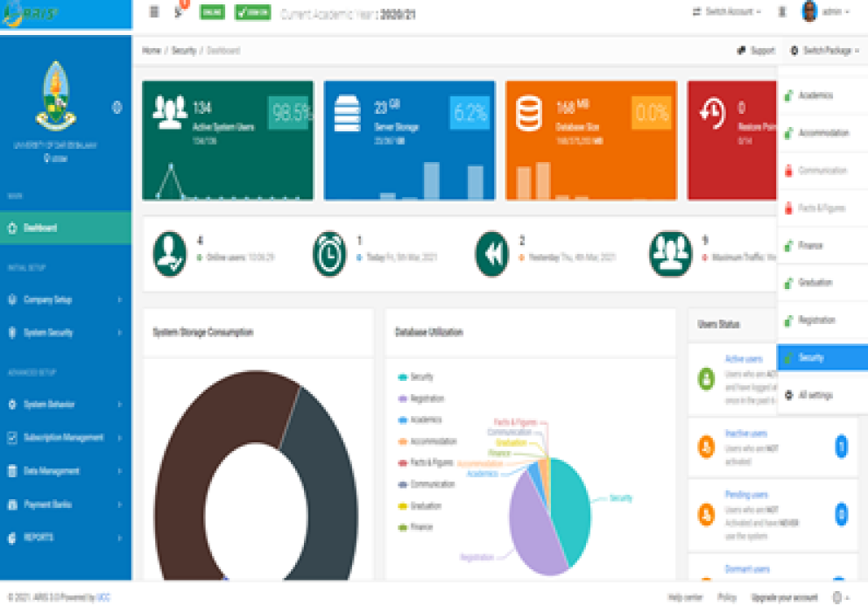Open the Inactive users link

click(x=745, y=433)
